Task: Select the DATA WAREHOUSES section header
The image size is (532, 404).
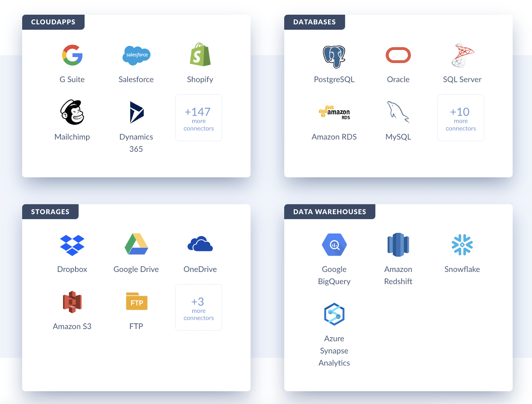Action: (330, 212)
